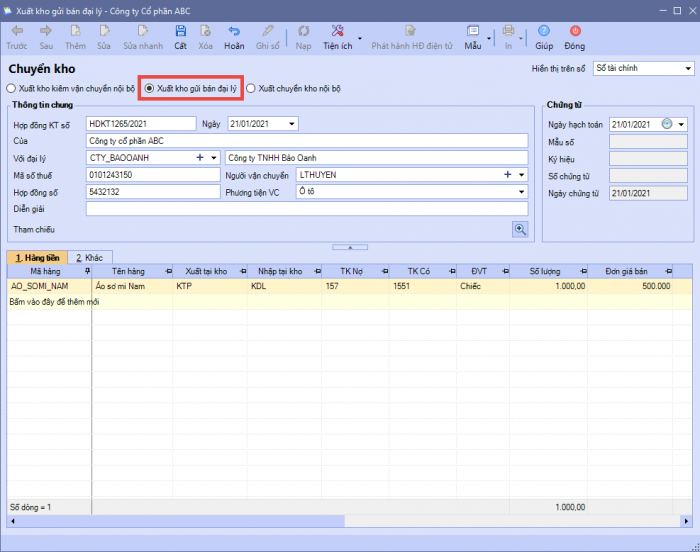This screenshot has height=552, width=700.
Task: Click Bấm vào đây để thêm mới row
Action: click(55, 301)
